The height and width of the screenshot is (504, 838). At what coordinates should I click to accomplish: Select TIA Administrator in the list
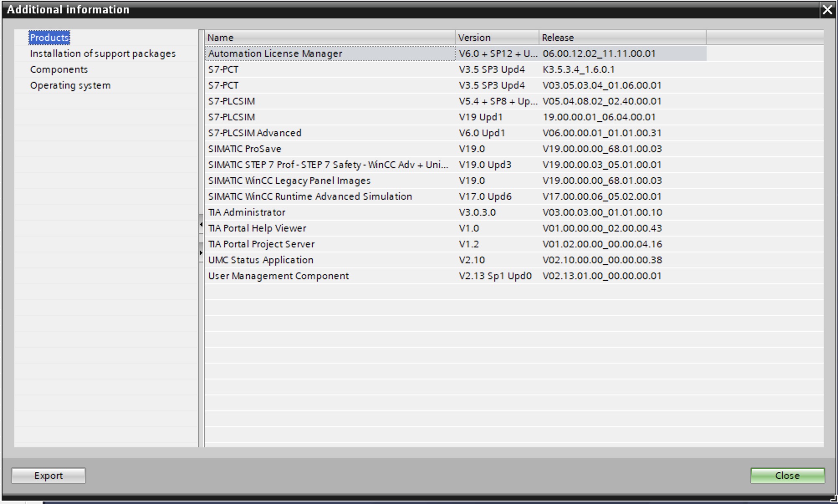click(x=247, y=212)
